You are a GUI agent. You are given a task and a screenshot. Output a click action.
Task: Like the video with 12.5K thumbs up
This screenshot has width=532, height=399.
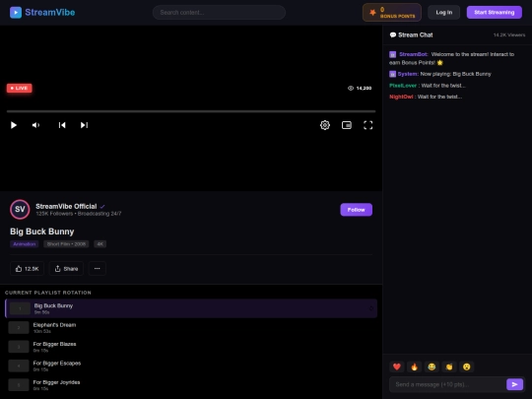(27, 269)
